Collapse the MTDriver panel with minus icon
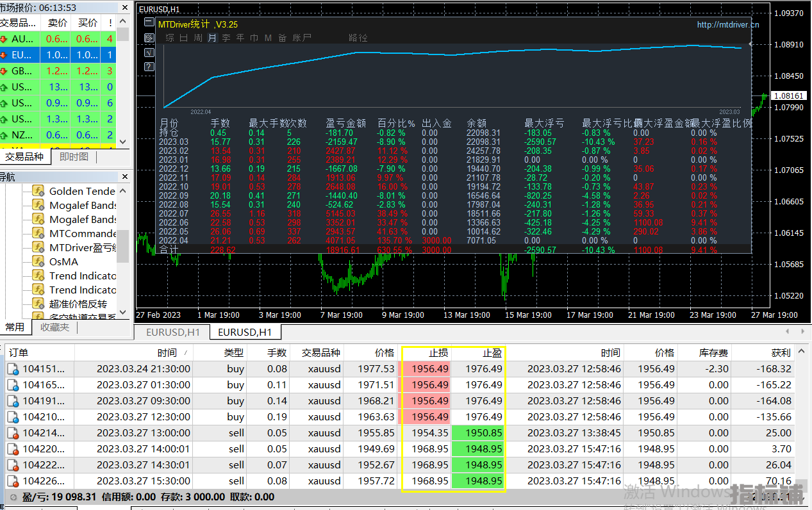This screenshot has height=510, width=812. (149, 23)
